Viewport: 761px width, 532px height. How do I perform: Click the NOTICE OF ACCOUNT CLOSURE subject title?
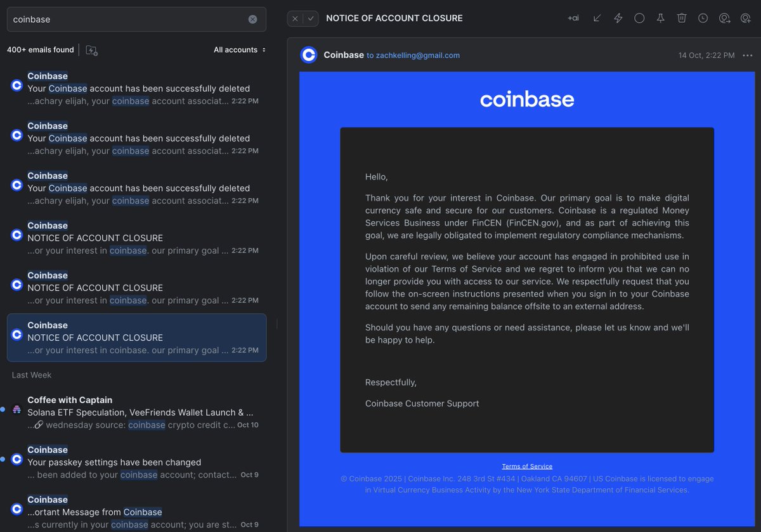tap(394, 18)
